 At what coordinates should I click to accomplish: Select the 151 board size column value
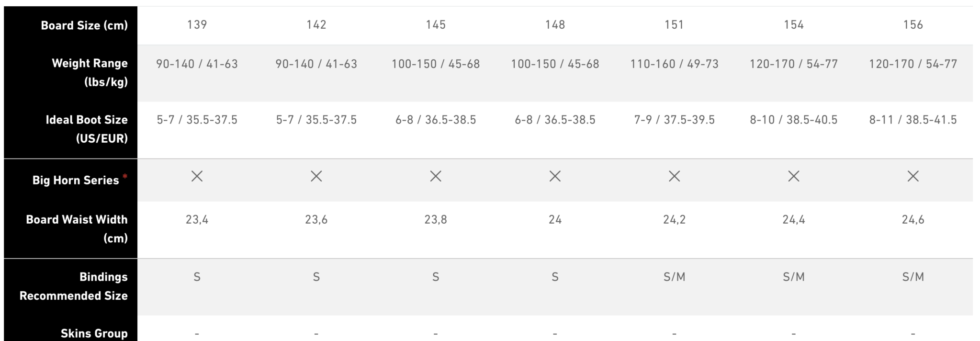click(x=674, y=25)
